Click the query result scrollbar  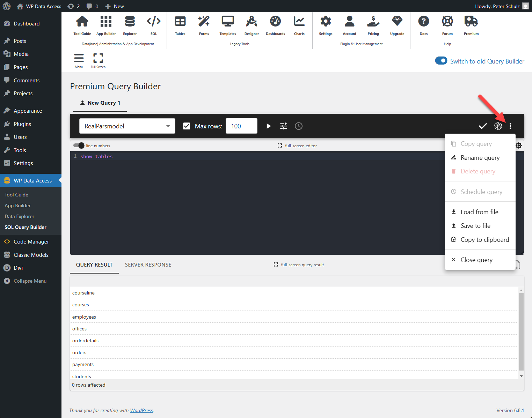click(521, 331)
